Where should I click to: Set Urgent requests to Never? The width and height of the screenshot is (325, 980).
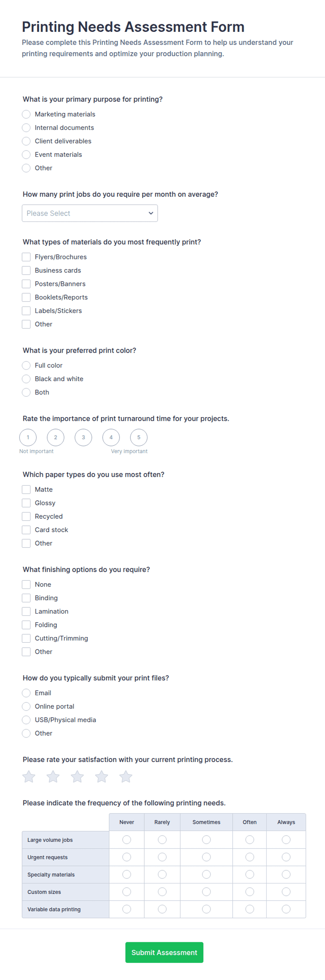(127, 857)
